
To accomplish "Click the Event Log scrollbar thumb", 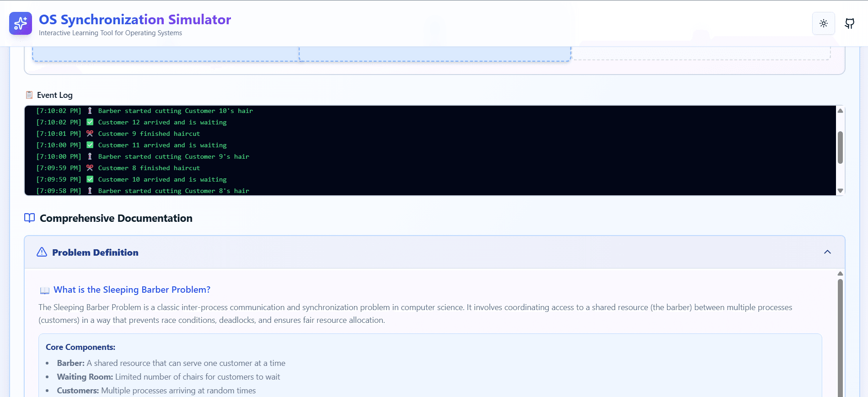I will pos(840,147).
